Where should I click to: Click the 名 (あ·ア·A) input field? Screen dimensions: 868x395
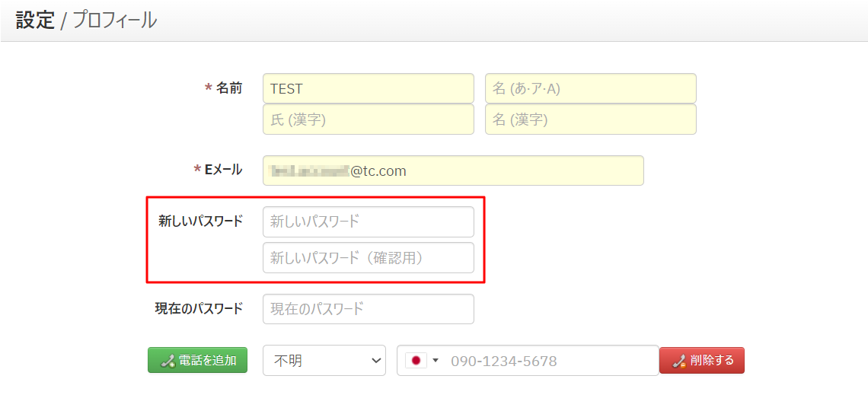pos(590,88)
